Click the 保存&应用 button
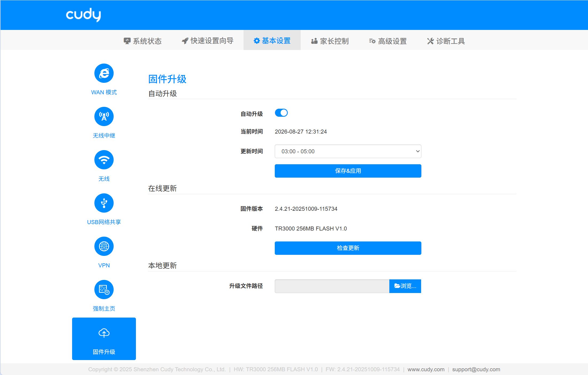Viewport: 588px width, 375px height. click(348, 171)
